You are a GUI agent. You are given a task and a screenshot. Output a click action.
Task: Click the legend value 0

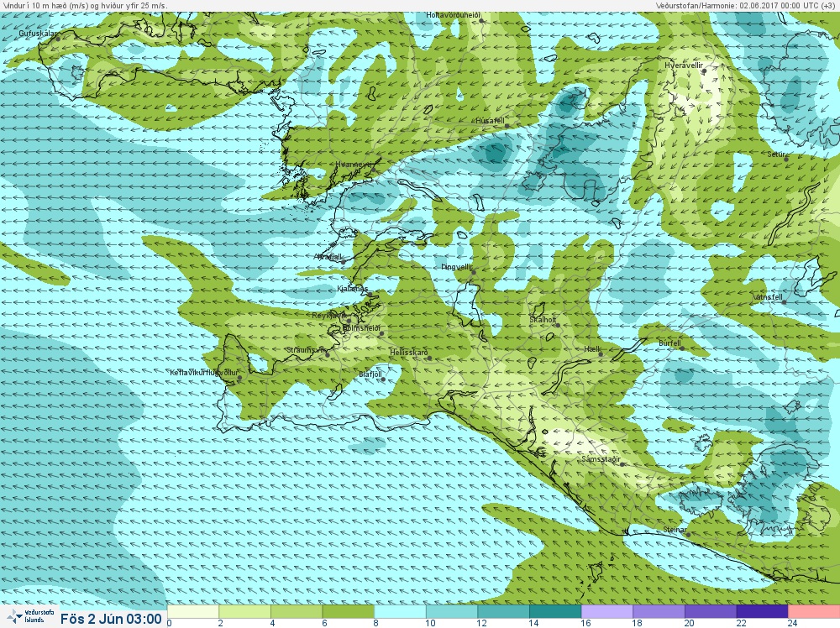(x=170, y=623)
